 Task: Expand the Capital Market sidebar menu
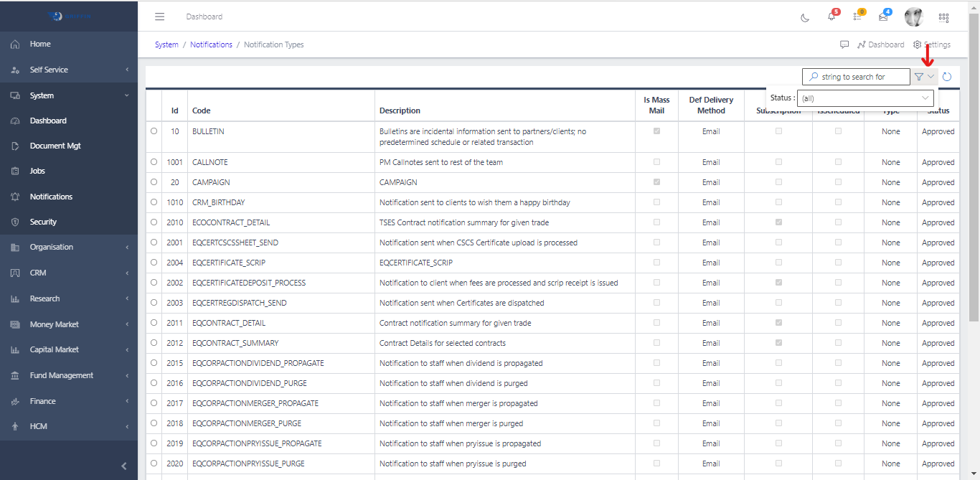(x=69, y=349)
